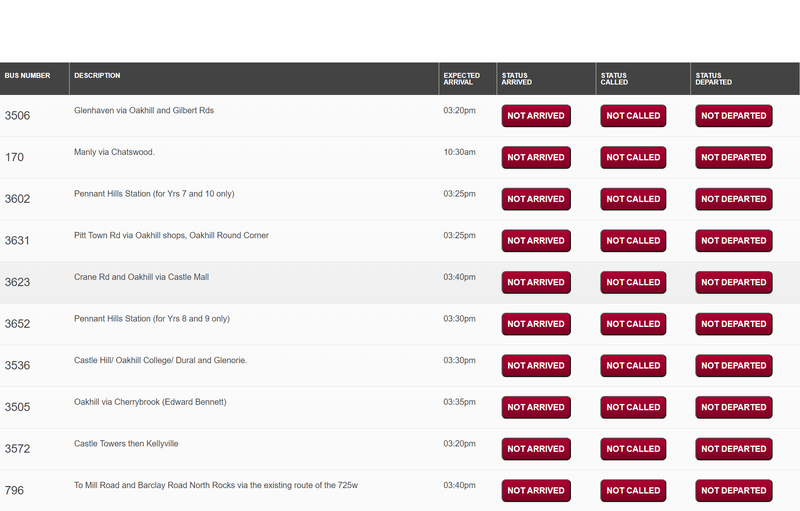Image resolution: width=800 pixels, height=511 pixels.
Task: Click NOT ARRIVED for bus 3536
Action: 536,366
